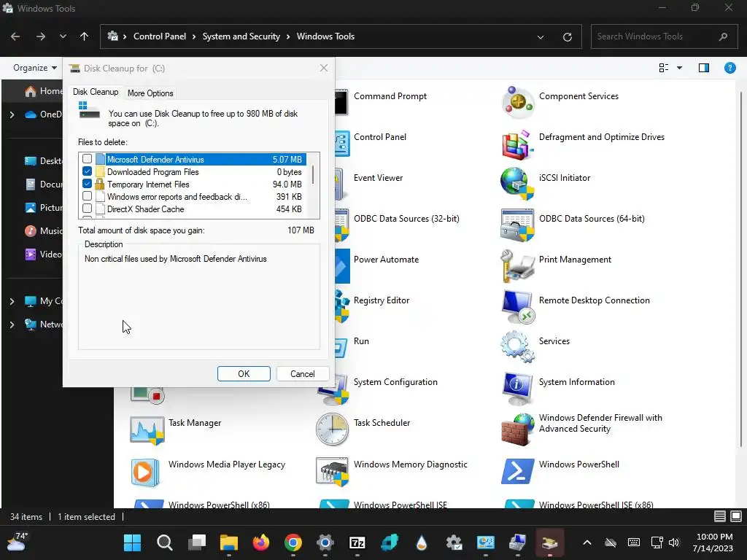Switch to the More Options tab
747x560 pixels.
point(150,93)
